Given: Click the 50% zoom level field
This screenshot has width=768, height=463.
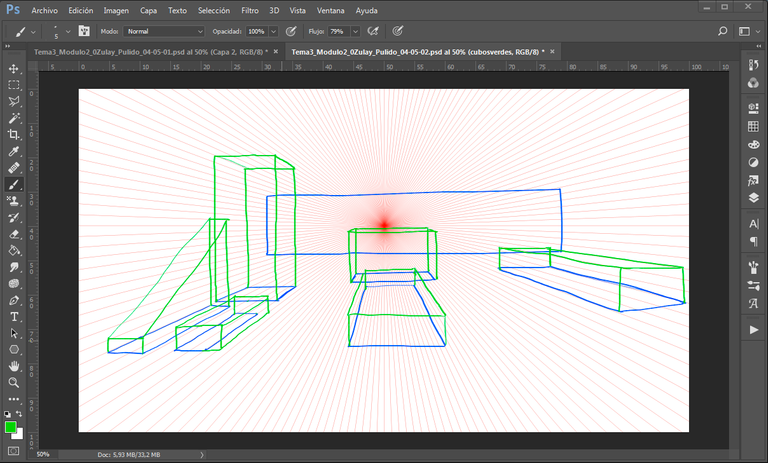Looking at the screenshot, I should tap(43, 455).
